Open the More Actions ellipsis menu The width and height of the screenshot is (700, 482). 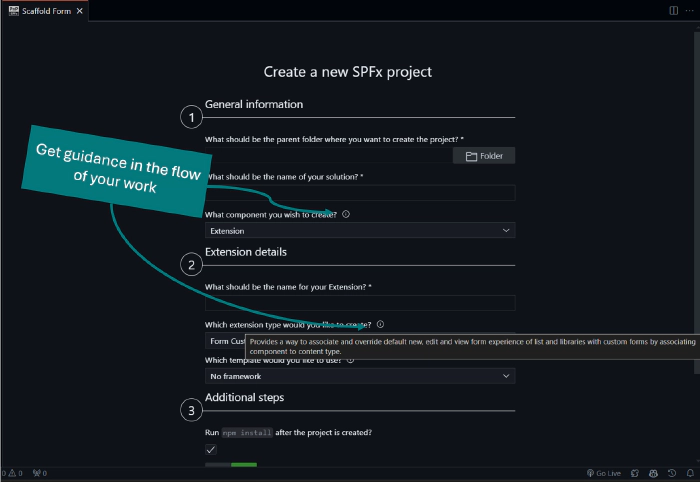pos(688,10)
